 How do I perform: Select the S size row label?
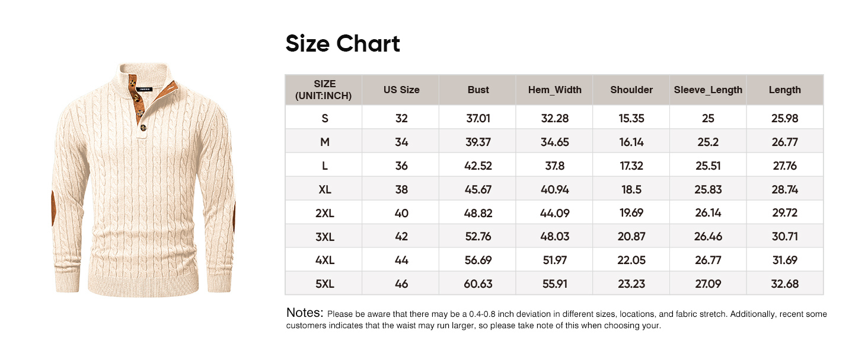324,119
